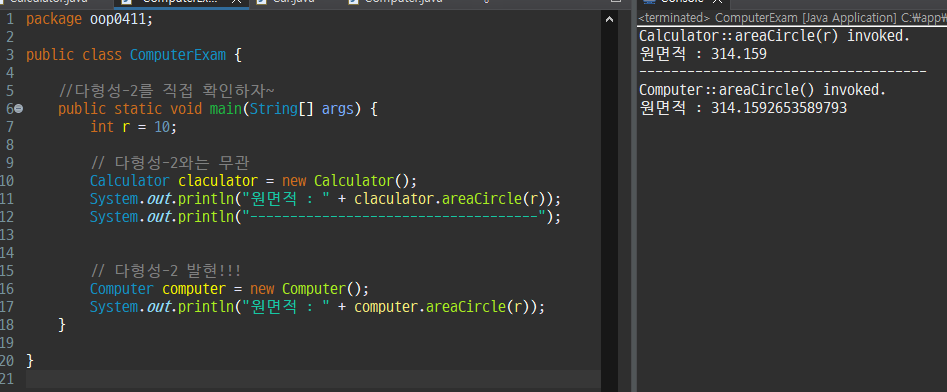Click the class closing brace on line 20

(x=30, y=361)
